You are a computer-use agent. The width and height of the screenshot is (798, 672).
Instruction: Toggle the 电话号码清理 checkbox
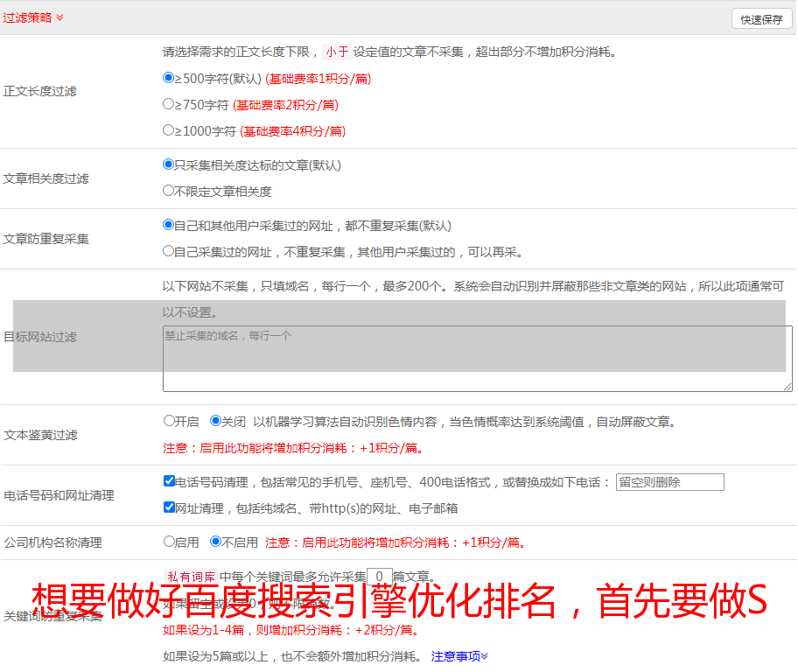pos(169,481)
